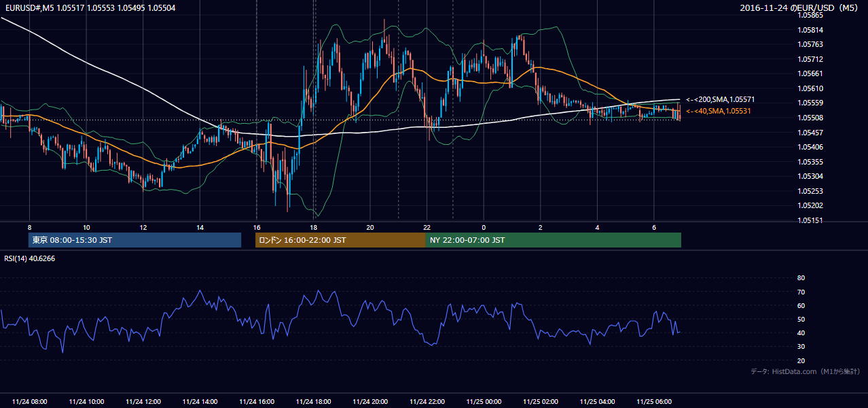Click price axis value 1.05814

(x=811, y=30)
